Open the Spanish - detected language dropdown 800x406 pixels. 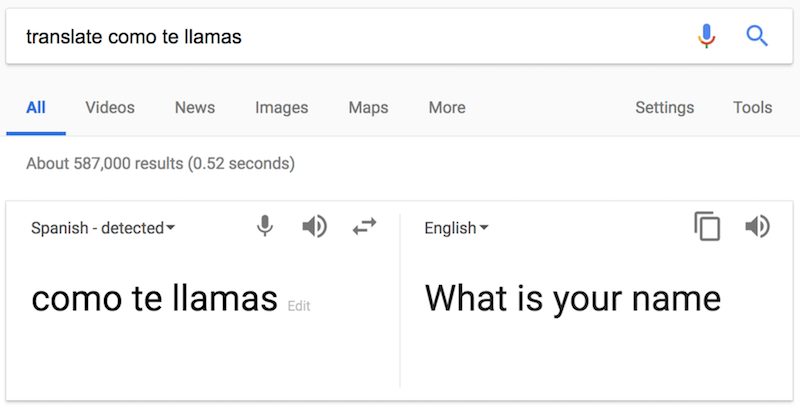(x=103, y=228)
